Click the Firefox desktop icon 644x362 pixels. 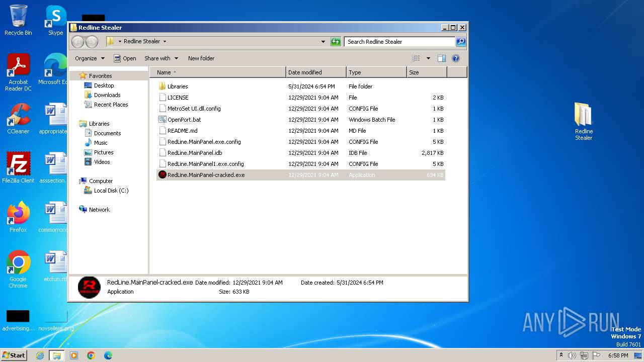(18, 217)
